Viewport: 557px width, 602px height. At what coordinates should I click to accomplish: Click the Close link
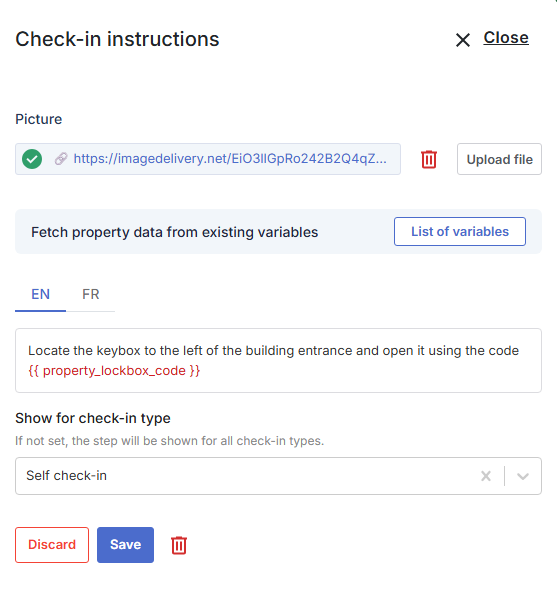coord(506,38)
